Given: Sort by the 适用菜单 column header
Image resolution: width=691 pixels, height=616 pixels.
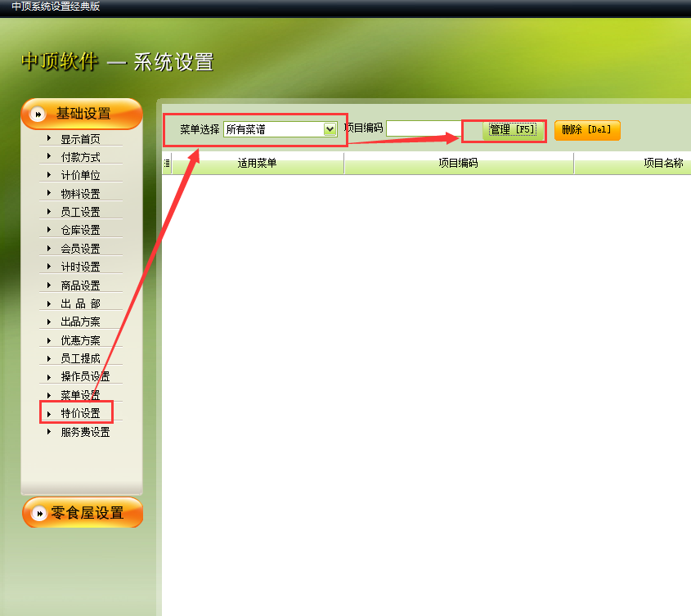Looking at the screenshot, I should click(257, 164).
